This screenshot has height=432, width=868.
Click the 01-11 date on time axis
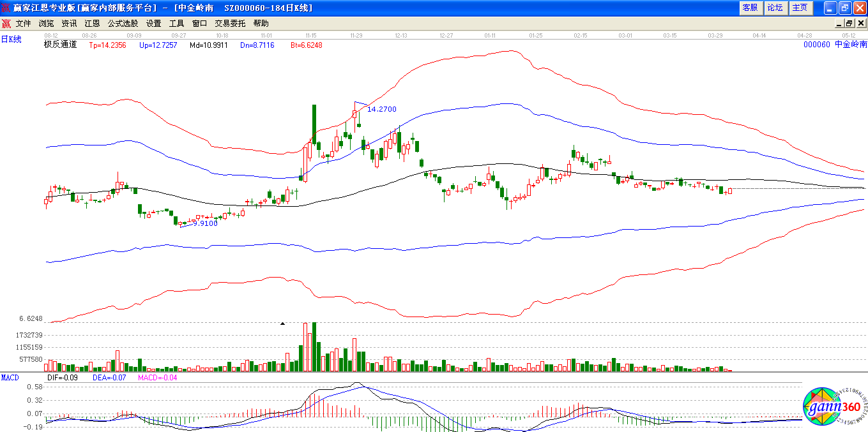click(x=491, y=35)
